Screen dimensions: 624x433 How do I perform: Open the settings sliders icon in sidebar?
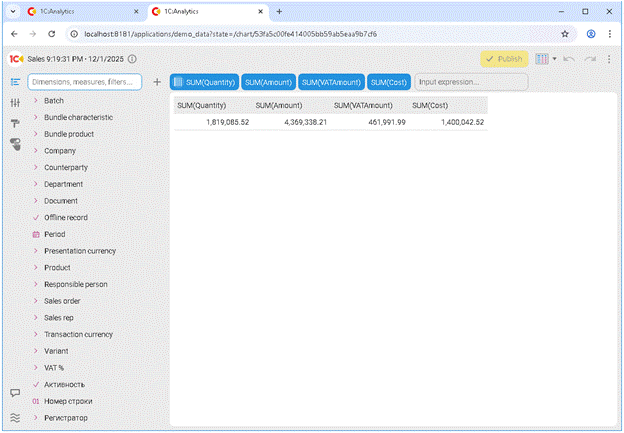(15, 103)
